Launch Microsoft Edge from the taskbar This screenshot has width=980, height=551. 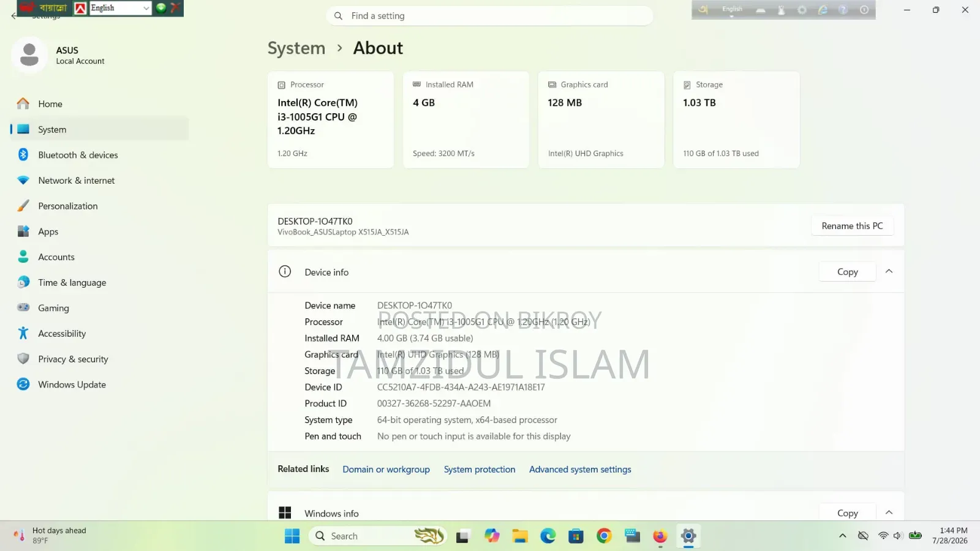click(548, 536)
